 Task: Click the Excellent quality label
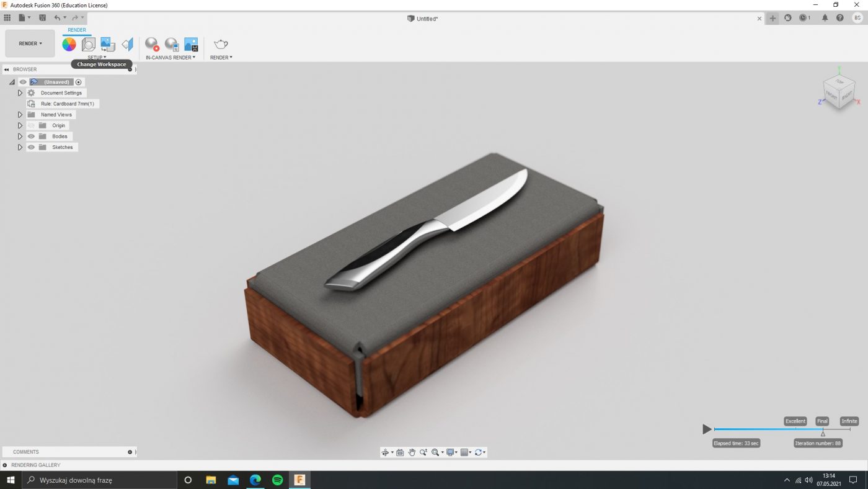(795, 421)
